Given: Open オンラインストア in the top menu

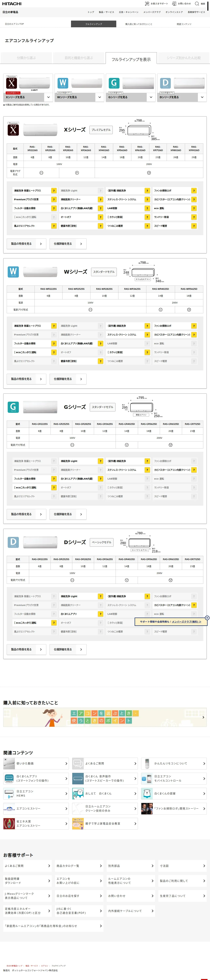Looking at the screenshot, I should click(174, 12).
